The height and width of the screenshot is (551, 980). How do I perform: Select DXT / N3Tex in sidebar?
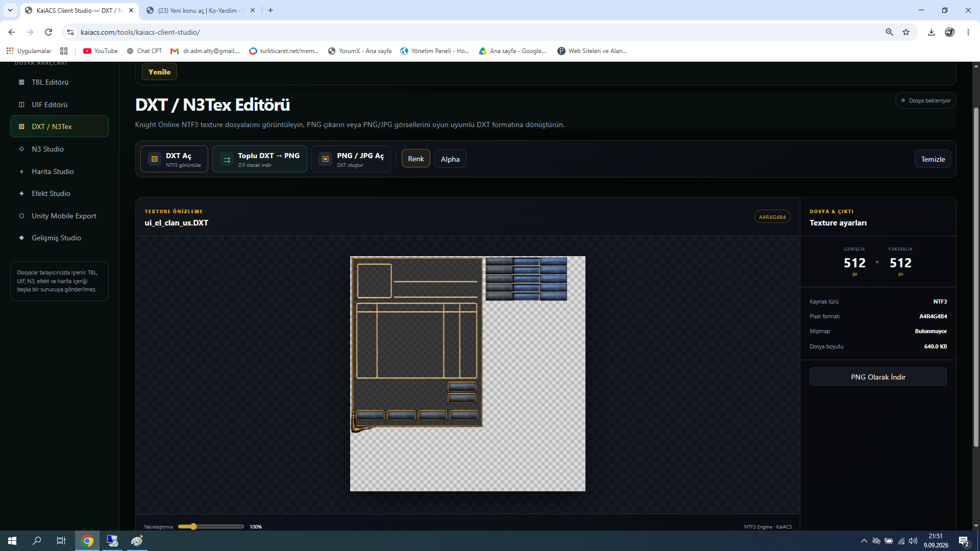[59, 127]
